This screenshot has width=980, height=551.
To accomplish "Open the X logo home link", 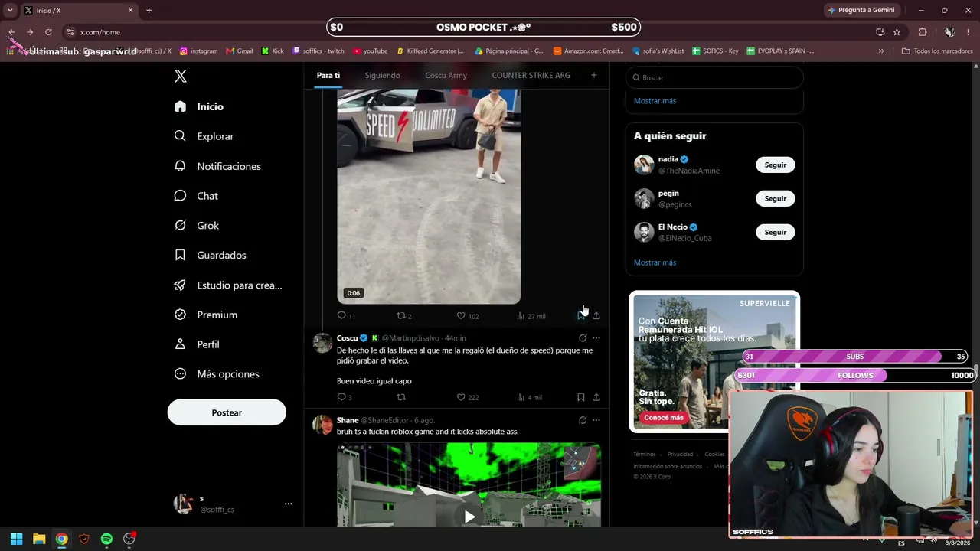I will point(181,76).
